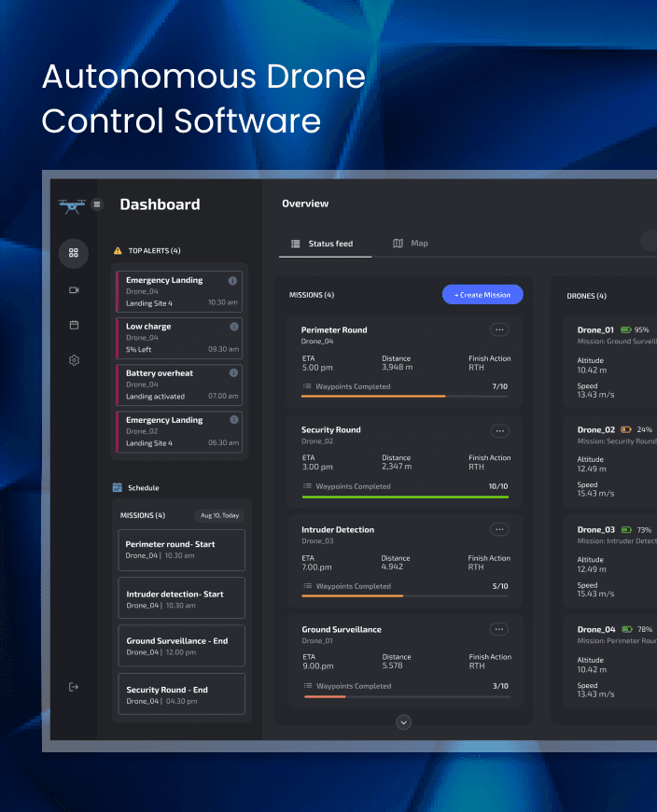
Task: Click waypoints list icon in Ground Surveillance card
Action: (308, 686)
